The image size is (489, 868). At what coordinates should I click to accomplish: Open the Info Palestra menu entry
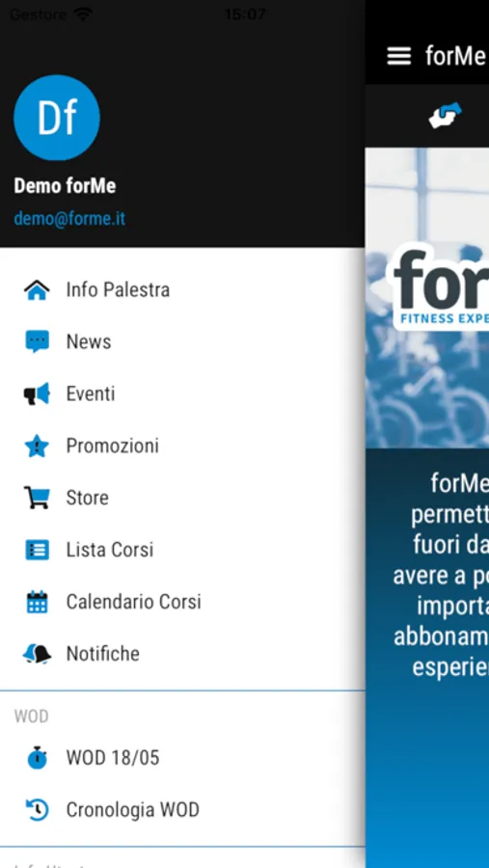pos(182,290)
